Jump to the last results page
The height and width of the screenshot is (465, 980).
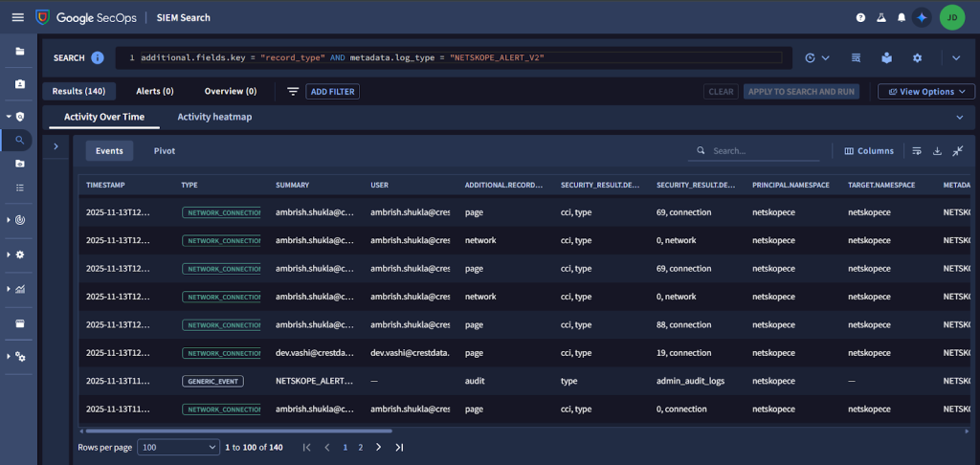point(400,448)
